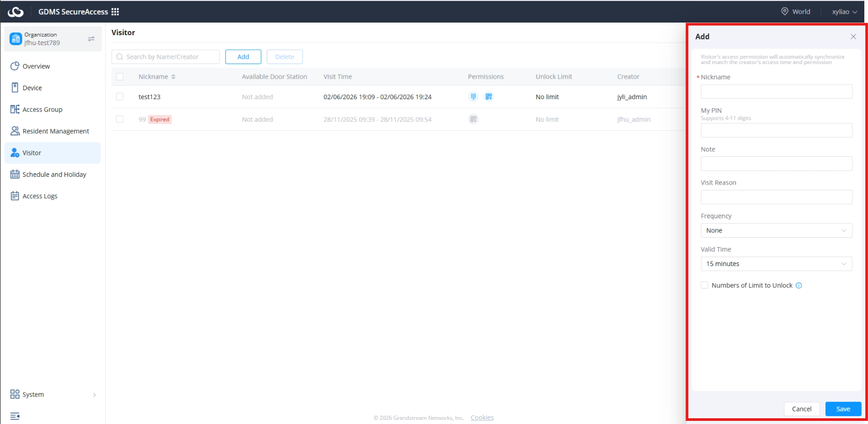Check the expired 99 row checkbox
The width and height of the screenshot is (868, 424).
pos(120,119)
